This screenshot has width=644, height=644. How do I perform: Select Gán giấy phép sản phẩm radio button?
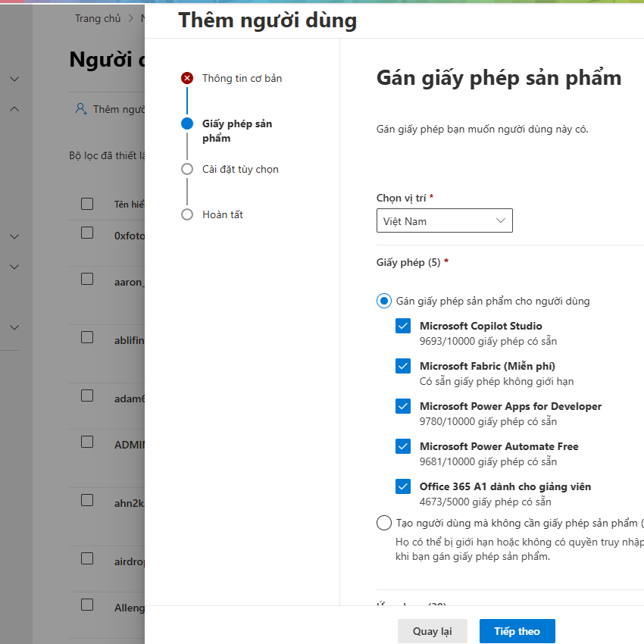[384, 301]
